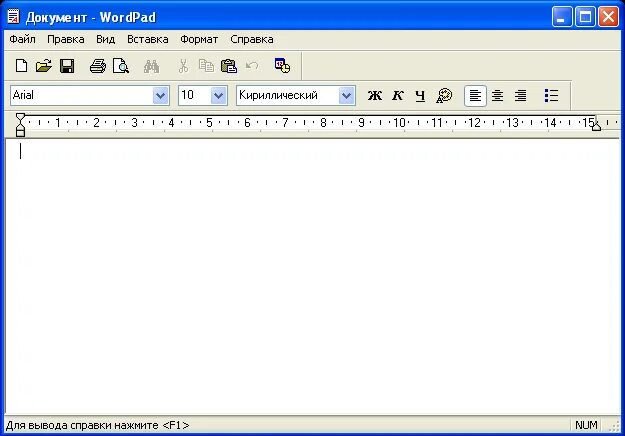
Task: Expand the font size 10 dropdown arrow
Action: tap(218, 96)
